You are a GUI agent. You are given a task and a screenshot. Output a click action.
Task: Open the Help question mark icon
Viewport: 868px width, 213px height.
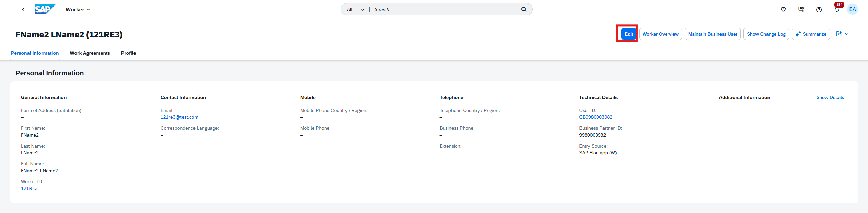(x=819, y=10)
